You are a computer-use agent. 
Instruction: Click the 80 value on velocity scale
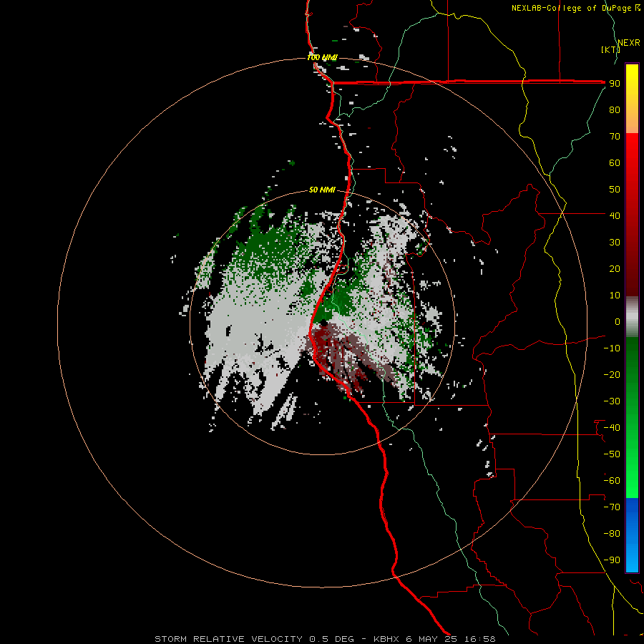(x=615, y=109)
